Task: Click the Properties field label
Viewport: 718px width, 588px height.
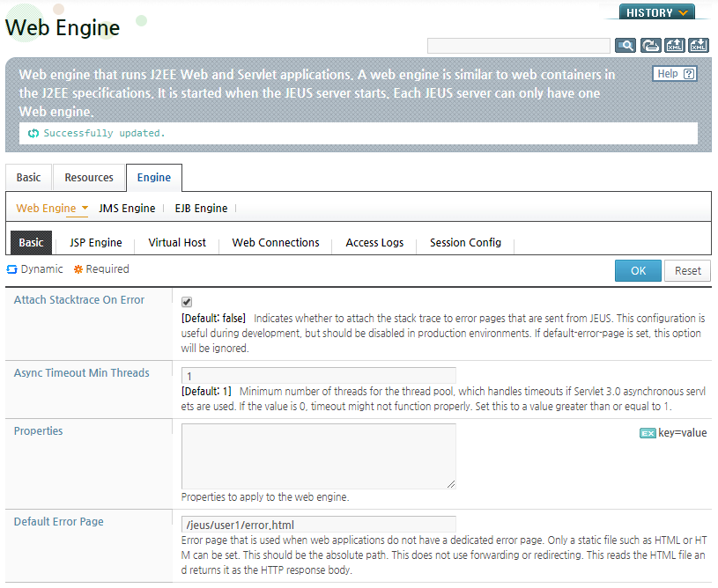Action: 39,431
